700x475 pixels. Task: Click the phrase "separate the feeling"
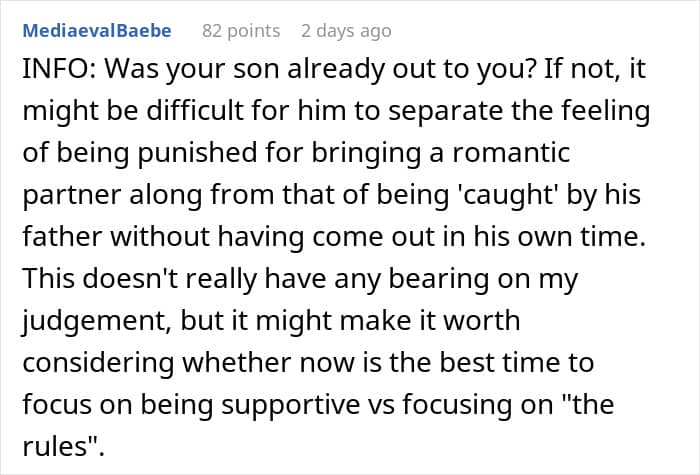[x=519, y=111]
